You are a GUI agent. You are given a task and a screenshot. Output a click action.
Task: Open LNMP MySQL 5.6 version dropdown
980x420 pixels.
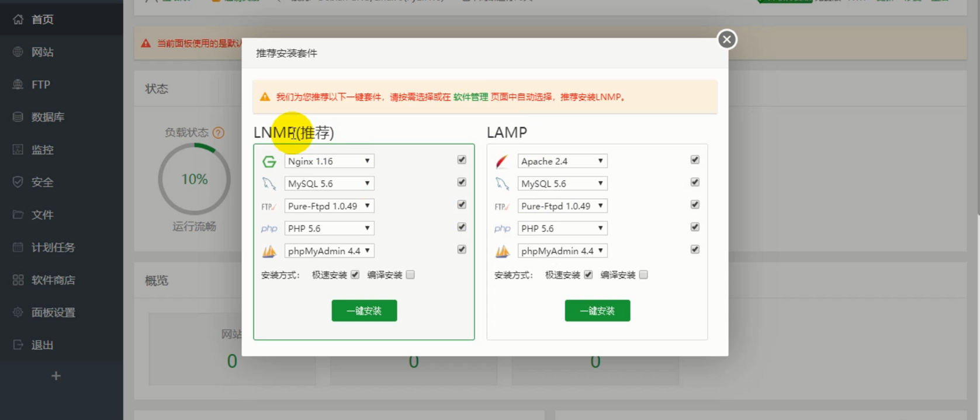(x=329, y=183)
